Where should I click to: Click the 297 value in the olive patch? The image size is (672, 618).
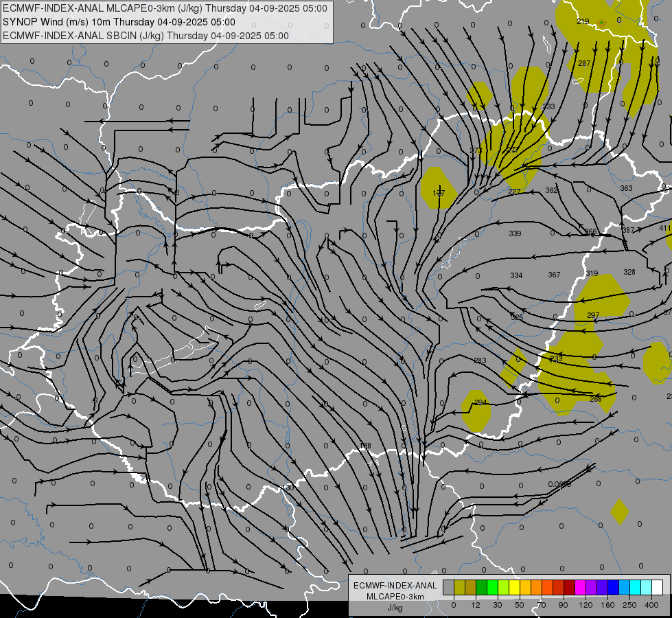click(593, 314)
